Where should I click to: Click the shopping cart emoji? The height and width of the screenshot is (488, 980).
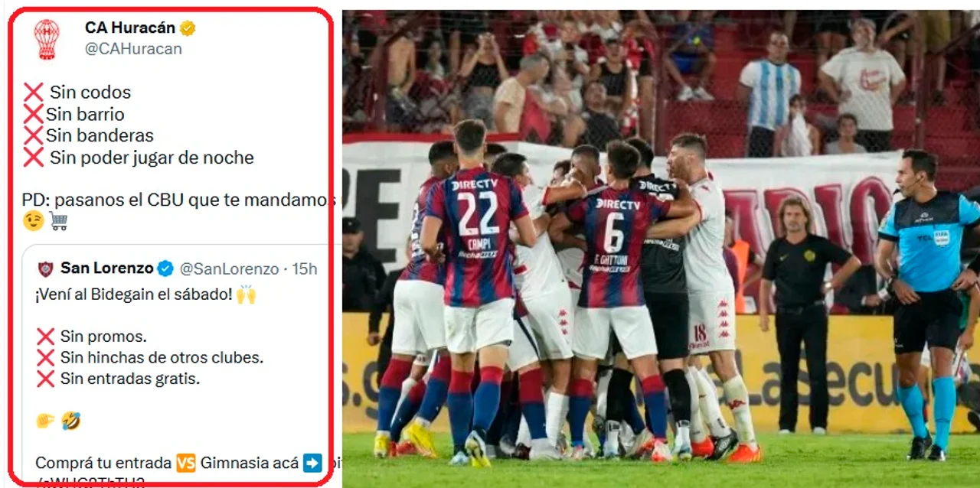point(58,220)
